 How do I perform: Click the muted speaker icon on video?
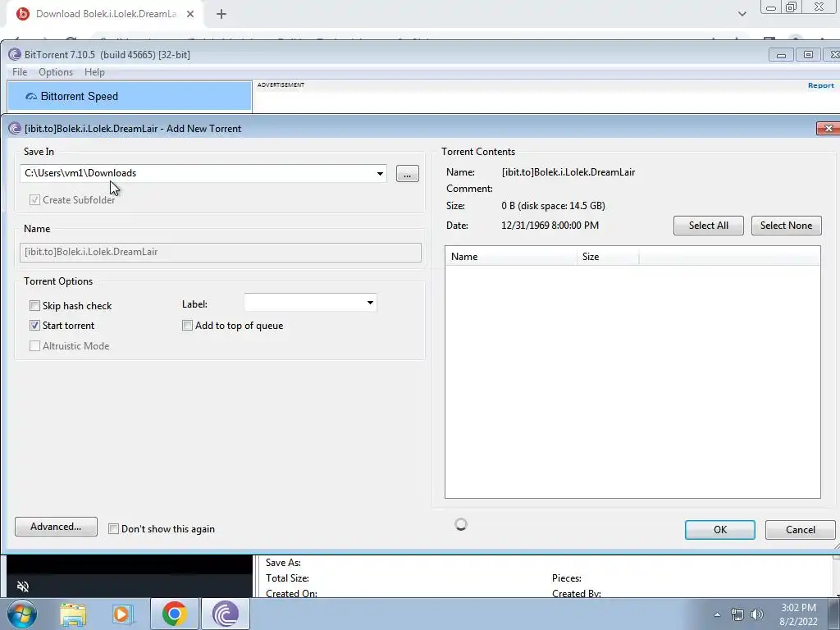pyautogui.click(x=23, y=586)
